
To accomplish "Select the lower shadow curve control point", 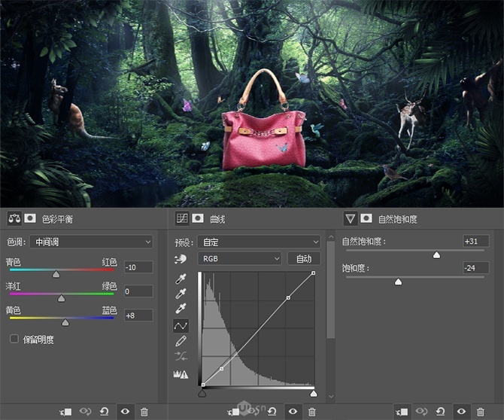I will 221,369.
